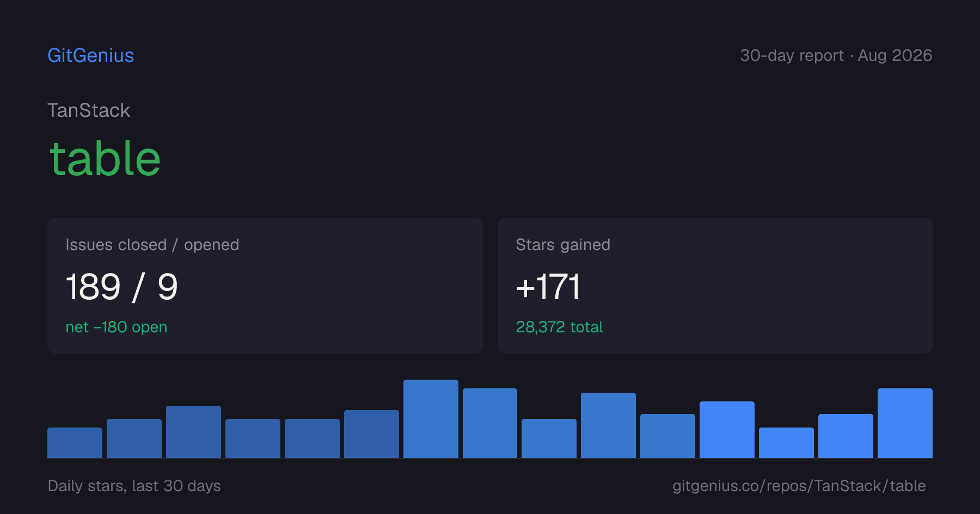Click the "28,372 total" stars text
Viewport: 980px width, 514px height.
click(x=559, y=327)
